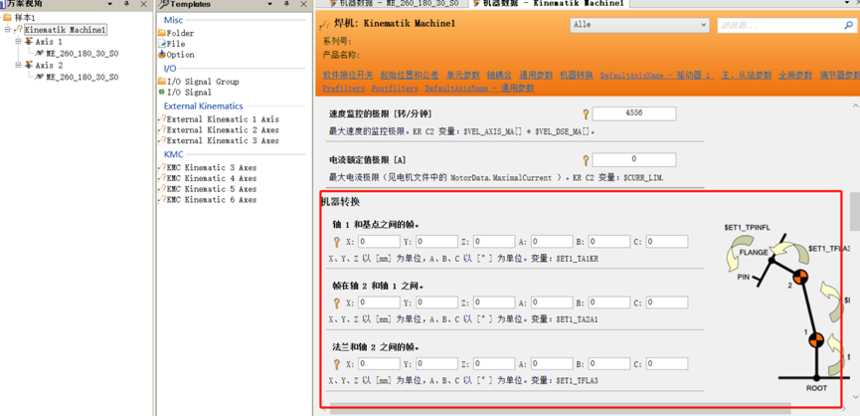Open the Postfilters link
Image resolution: width=860 pixels, height=416 pixels.
coord(395,88)
